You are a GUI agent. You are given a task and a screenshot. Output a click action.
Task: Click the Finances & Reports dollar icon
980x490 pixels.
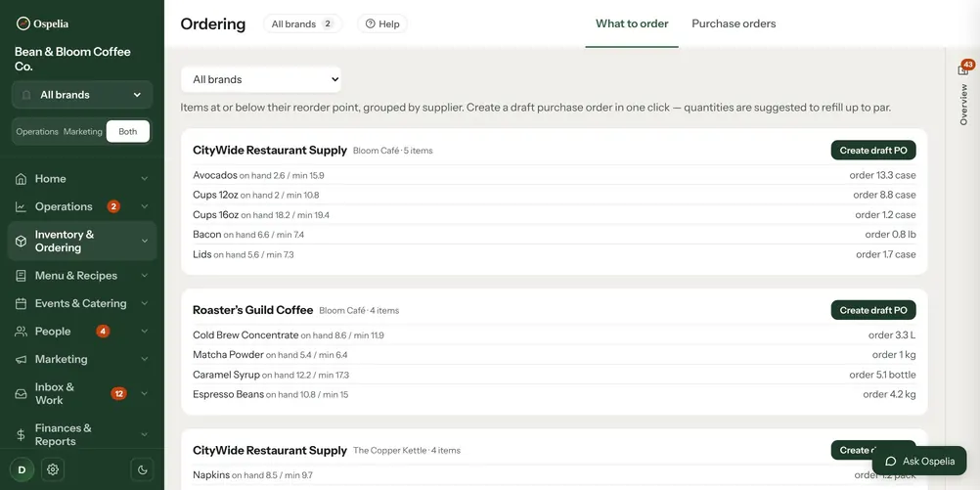21,435
